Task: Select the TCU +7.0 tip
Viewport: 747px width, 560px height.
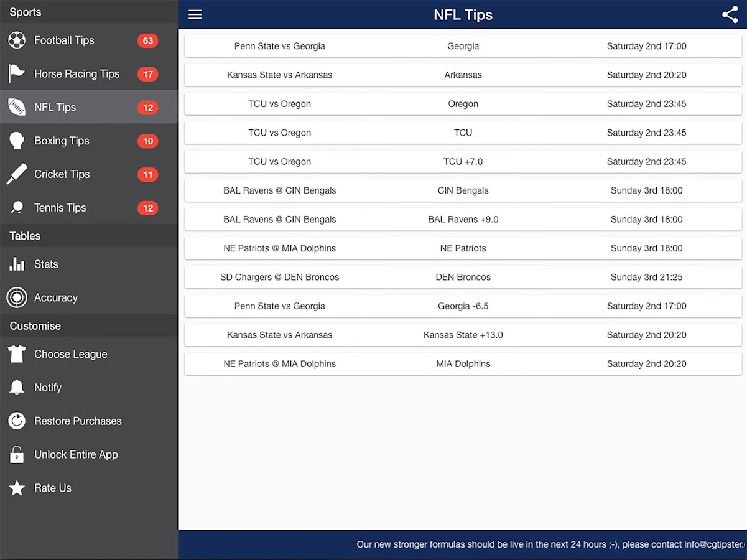Action: click(x=463, y=162)
